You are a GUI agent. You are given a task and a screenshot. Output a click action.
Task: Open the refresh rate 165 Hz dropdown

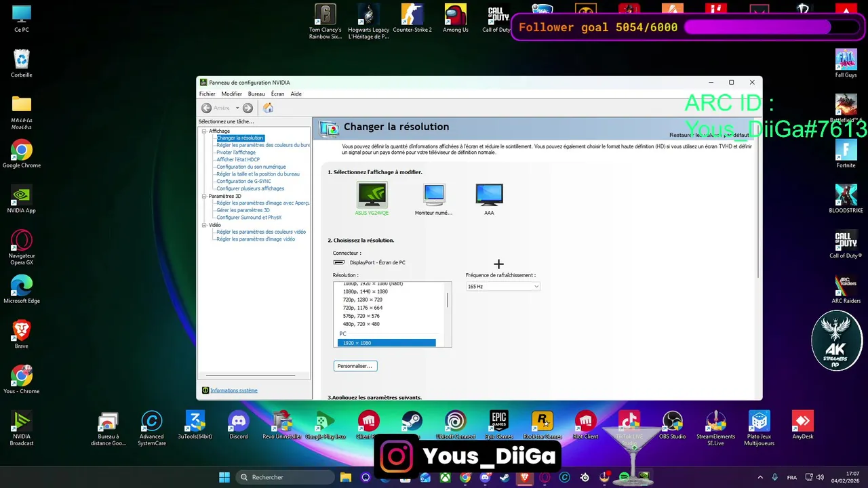click(503, 286)
